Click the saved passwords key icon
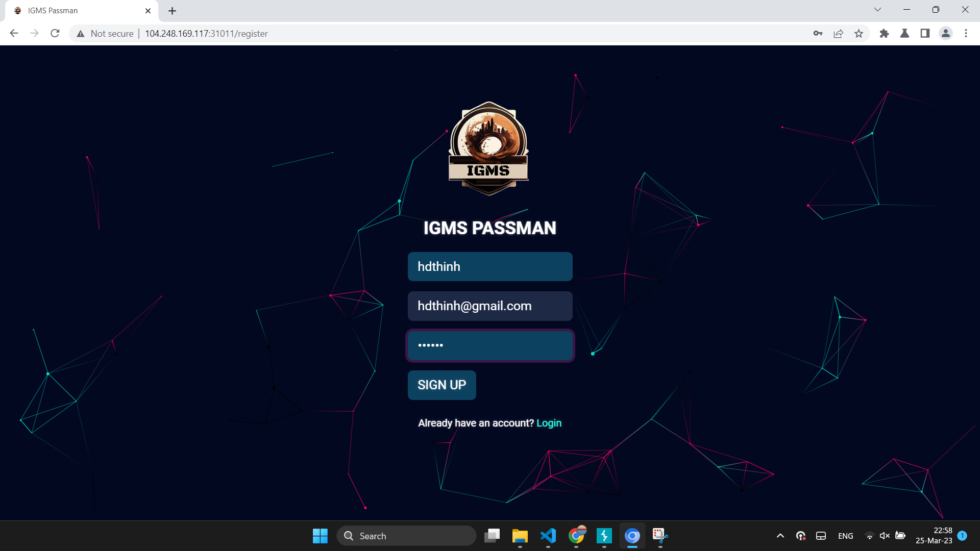Viewport: 980px width, 551px height. click(x=818, y=34)
